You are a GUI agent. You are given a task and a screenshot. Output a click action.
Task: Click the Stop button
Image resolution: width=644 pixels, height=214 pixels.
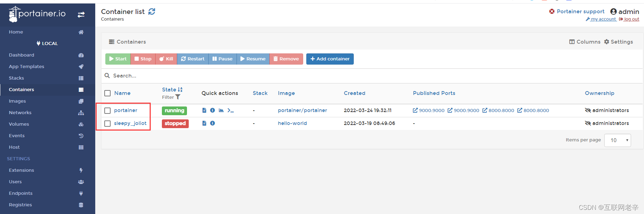(143, 59)
